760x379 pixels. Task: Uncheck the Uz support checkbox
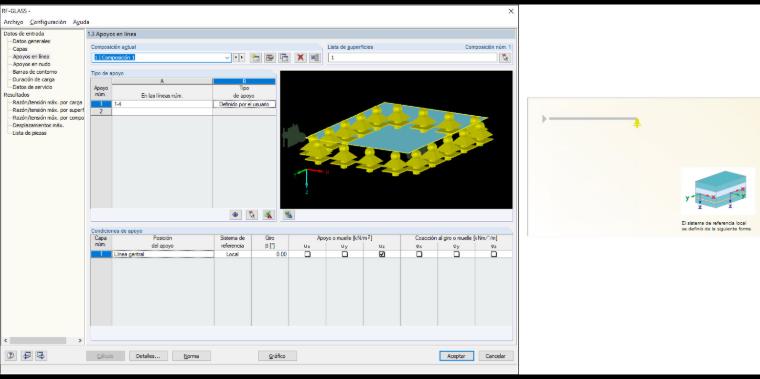pyautogui.click(x=382, y=254)
